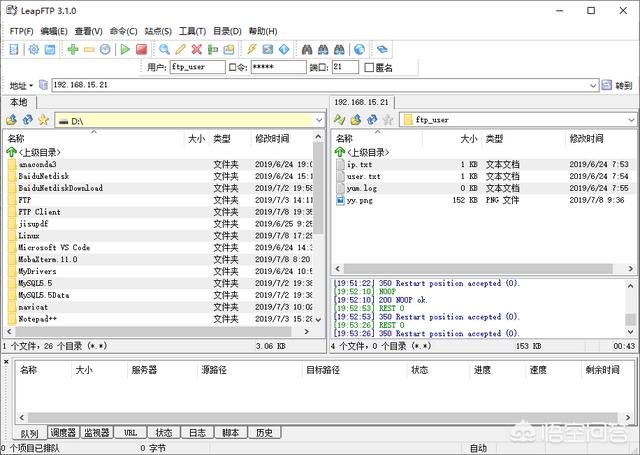Stop transfer with the red stop icon
Screen dimensions: 640x455
(141, 49)
